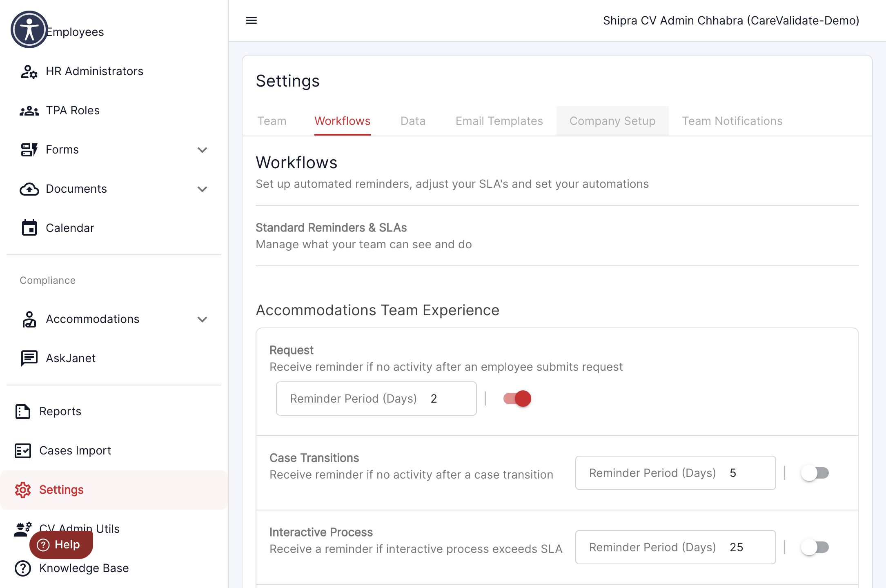Click Interactive Process Reminder Period field

[675, 547]
